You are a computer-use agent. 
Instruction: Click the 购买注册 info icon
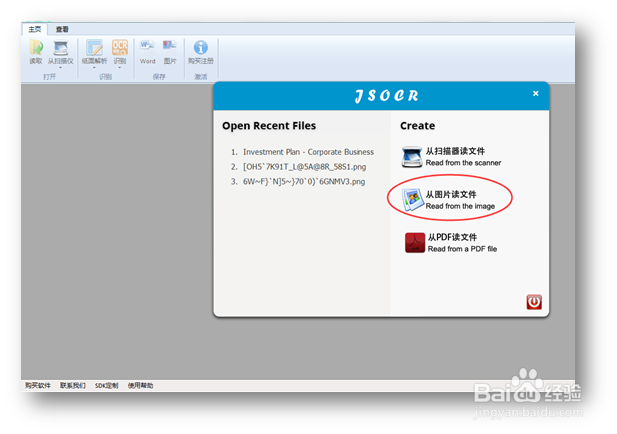pos(201,48)
